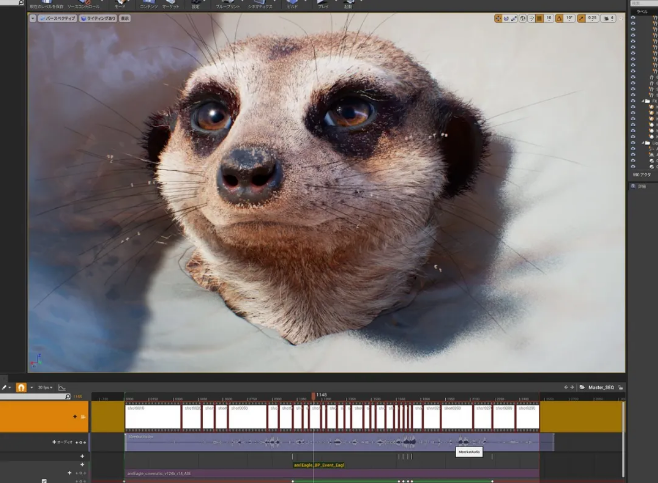The image size is (658, 483).
Task: Click the playhead marker on sequencer timeline
Action: click(x=313, y=396)
